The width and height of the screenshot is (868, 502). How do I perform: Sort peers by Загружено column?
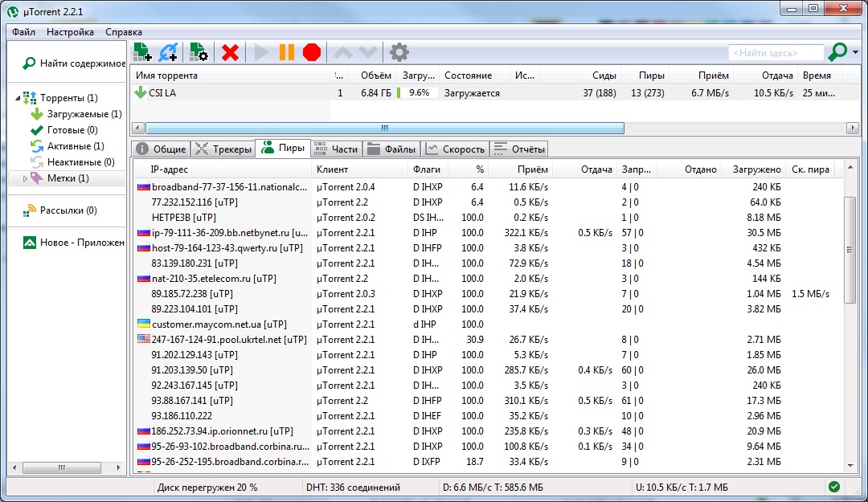(753, 169)
